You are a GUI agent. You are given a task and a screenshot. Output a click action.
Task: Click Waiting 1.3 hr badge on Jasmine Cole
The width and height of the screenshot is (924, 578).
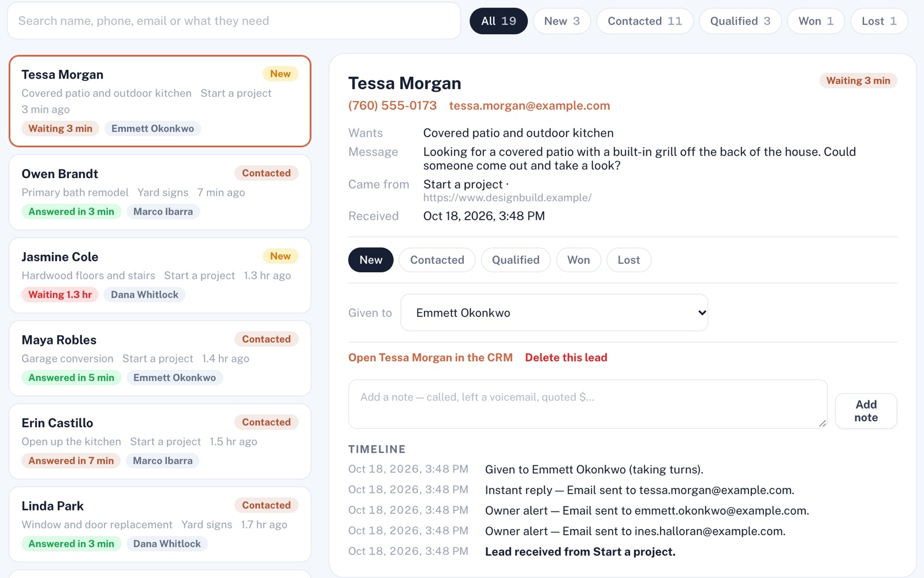click(x=60, y=295)
